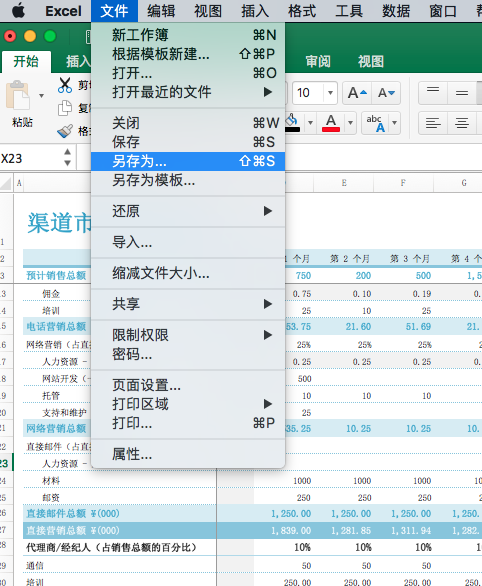
Task: Open the Apple menu
Action: [x=18, y=10]
